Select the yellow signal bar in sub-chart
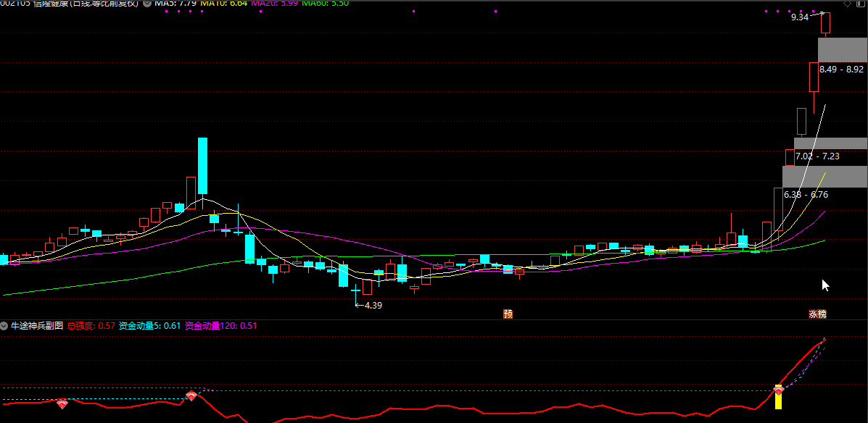 click(x=779, y=401)
